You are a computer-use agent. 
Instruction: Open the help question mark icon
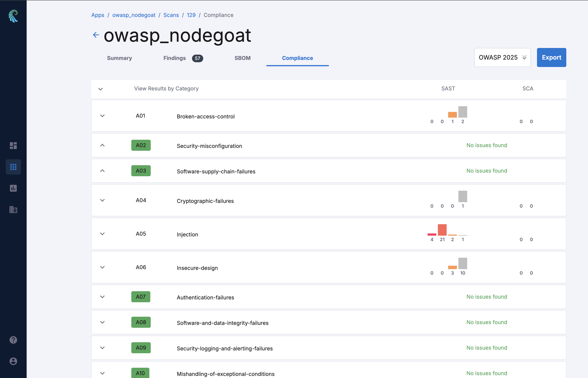13,340
